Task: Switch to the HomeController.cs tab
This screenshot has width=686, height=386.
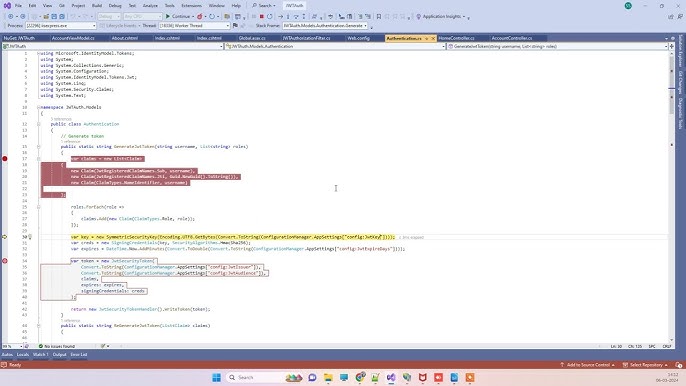Action: point(456,38)
